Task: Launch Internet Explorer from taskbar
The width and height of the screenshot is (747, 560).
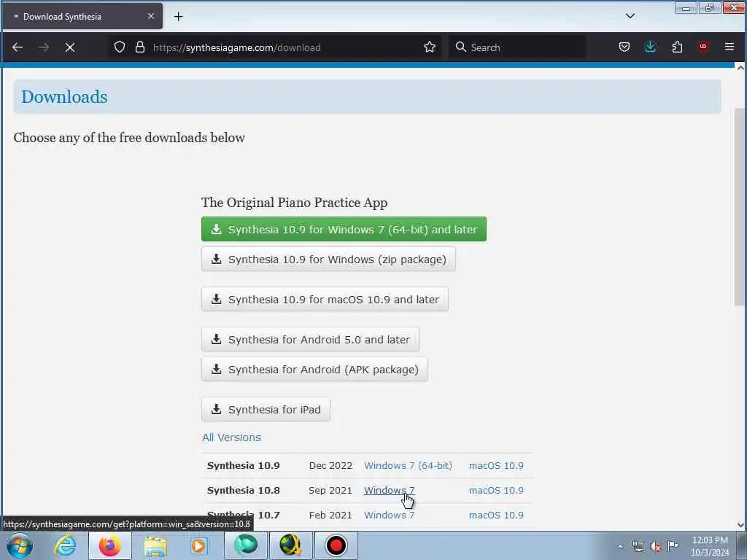Action: pos(65,545)
